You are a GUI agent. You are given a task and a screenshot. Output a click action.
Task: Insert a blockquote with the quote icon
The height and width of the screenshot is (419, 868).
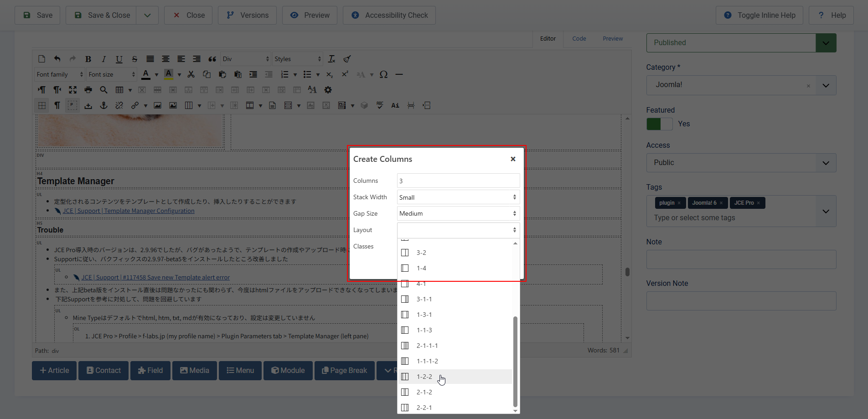(212, 59)
